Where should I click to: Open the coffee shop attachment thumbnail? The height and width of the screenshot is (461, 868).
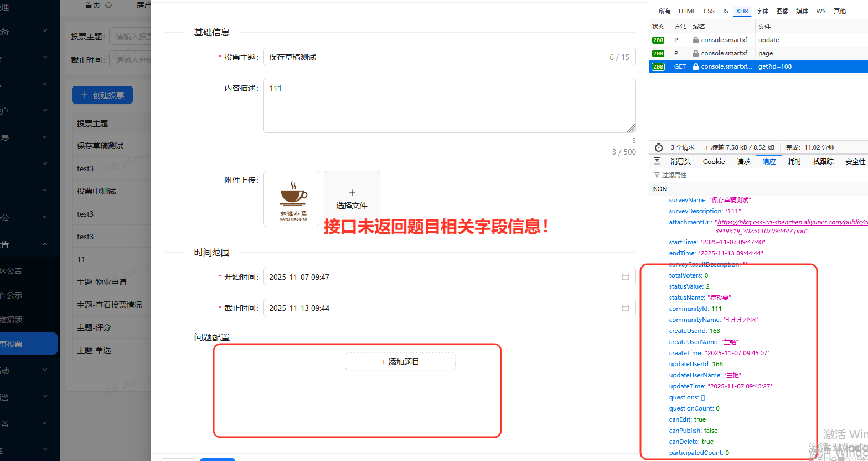[291, 199]
